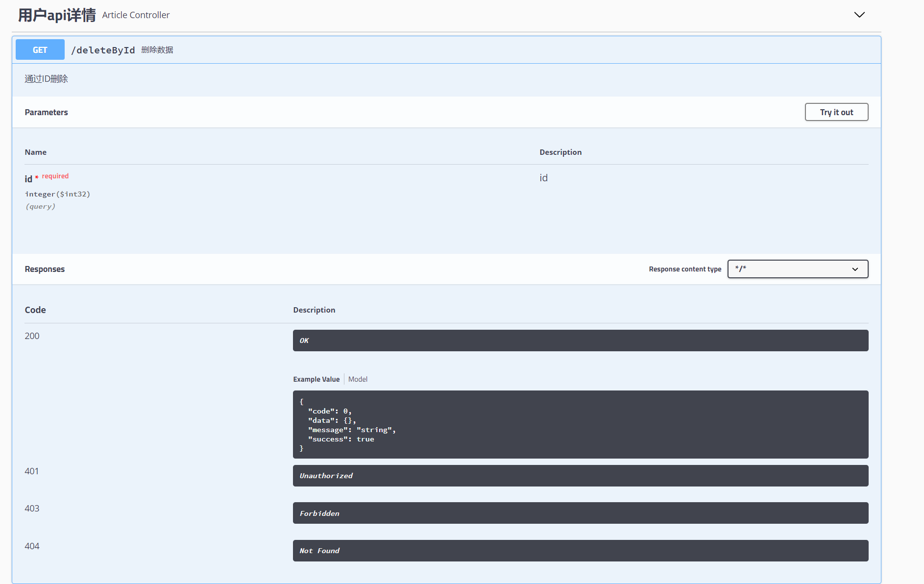
Task: Click the 200 response code
Action: pyautogui.click(x=32, y=336)
